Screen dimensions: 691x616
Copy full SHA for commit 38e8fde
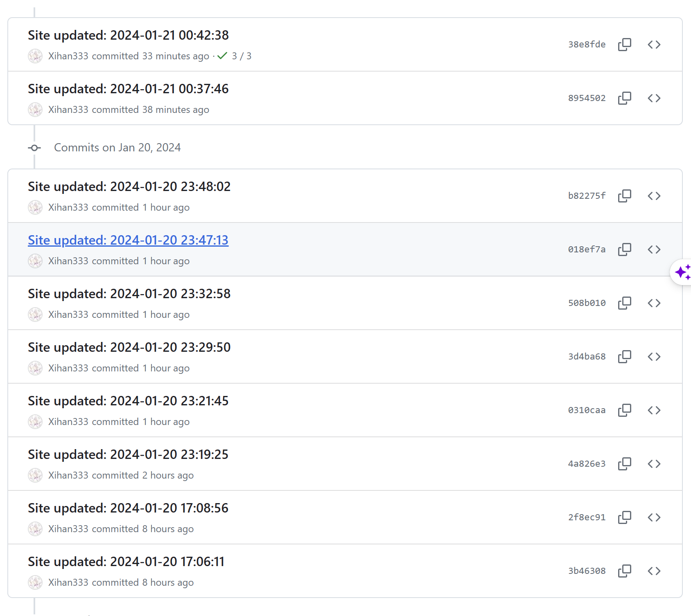click(x=625, y=44)
